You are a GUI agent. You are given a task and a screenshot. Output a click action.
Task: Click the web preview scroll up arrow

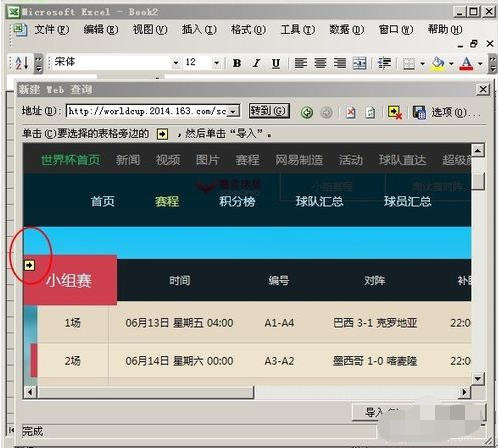pos(478,151)
